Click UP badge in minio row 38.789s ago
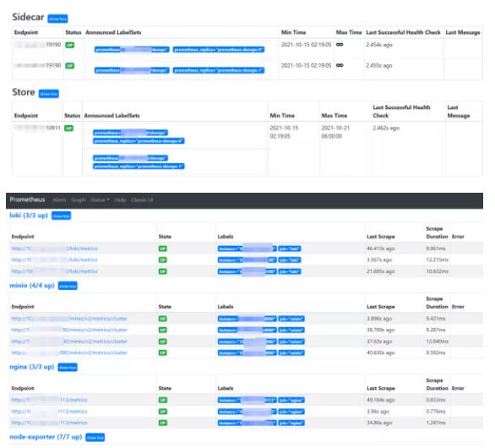Screen dimensions: 495x448 [162, 331]
